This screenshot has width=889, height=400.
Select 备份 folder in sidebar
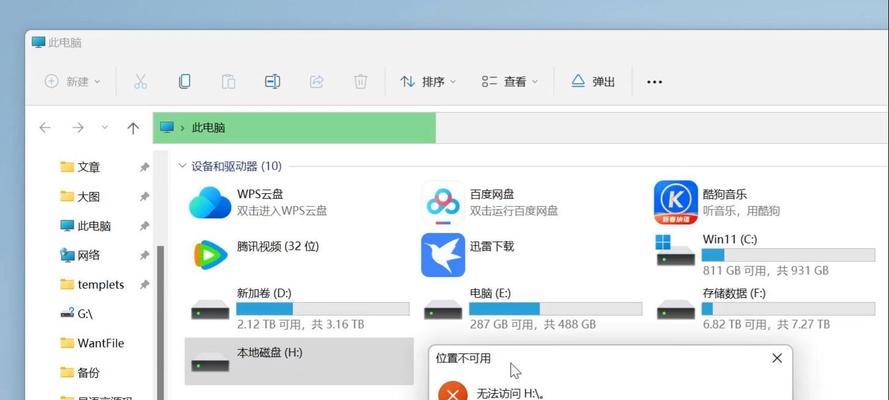79,373
